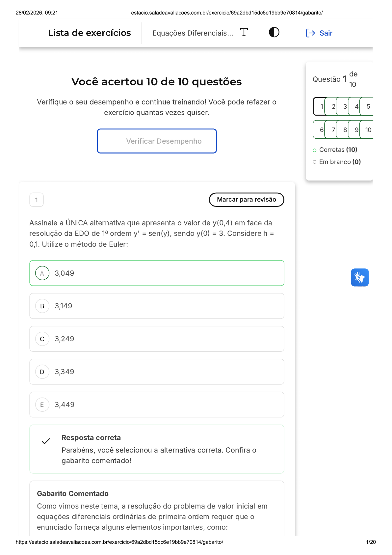Click Marcar para revisão button
The height and width of the screenshot is (555, 392).
click(x=246, y=200)
